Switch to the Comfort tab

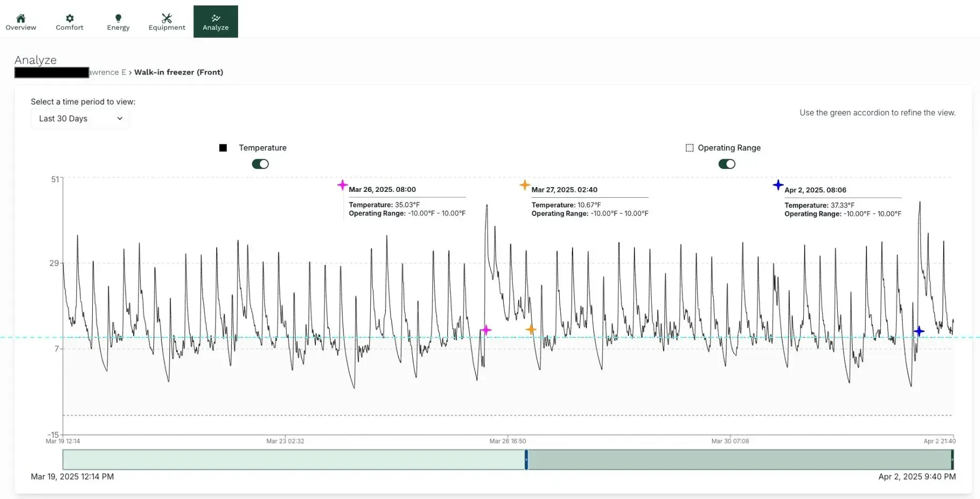pyautogui.click(x=70, y=22)
